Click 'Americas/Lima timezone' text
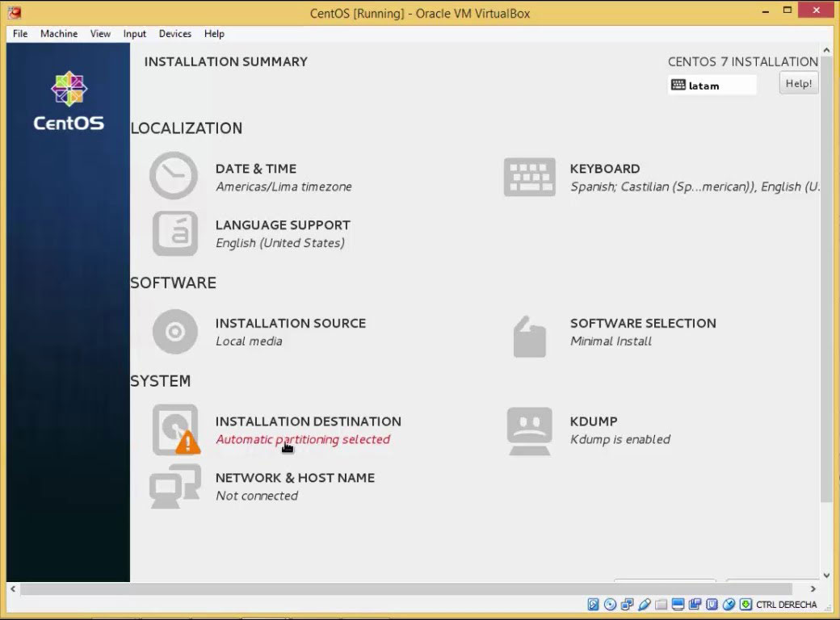The image size is (840, 620). tap(283, 186)
